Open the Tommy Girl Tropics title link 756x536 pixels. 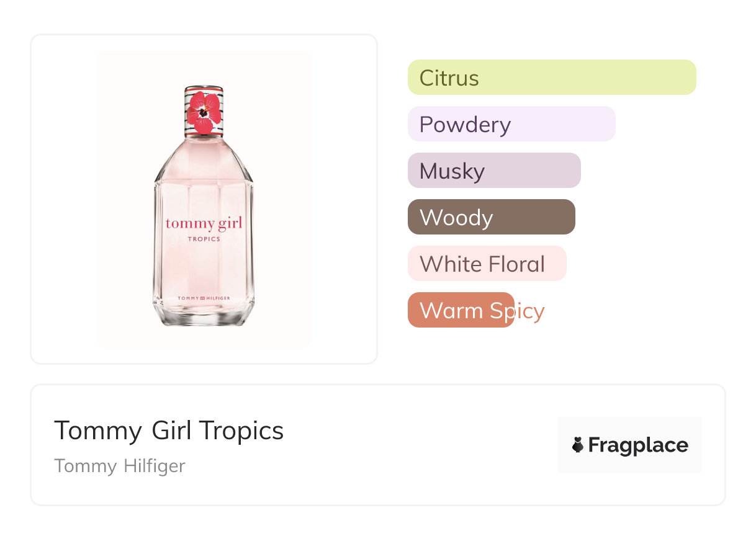[x=169, y=430]
